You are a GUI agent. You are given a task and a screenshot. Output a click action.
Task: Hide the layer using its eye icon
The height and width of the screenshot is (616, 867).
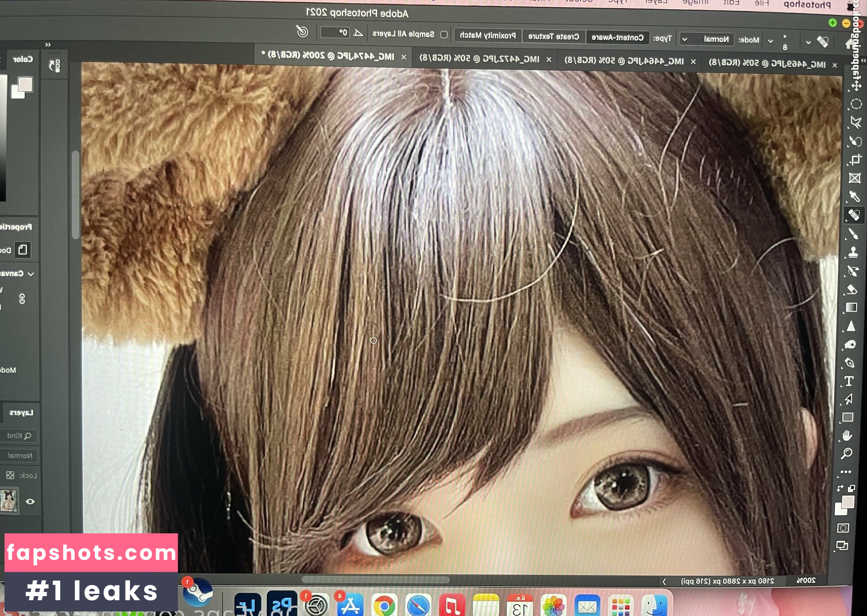pos(30,501)
